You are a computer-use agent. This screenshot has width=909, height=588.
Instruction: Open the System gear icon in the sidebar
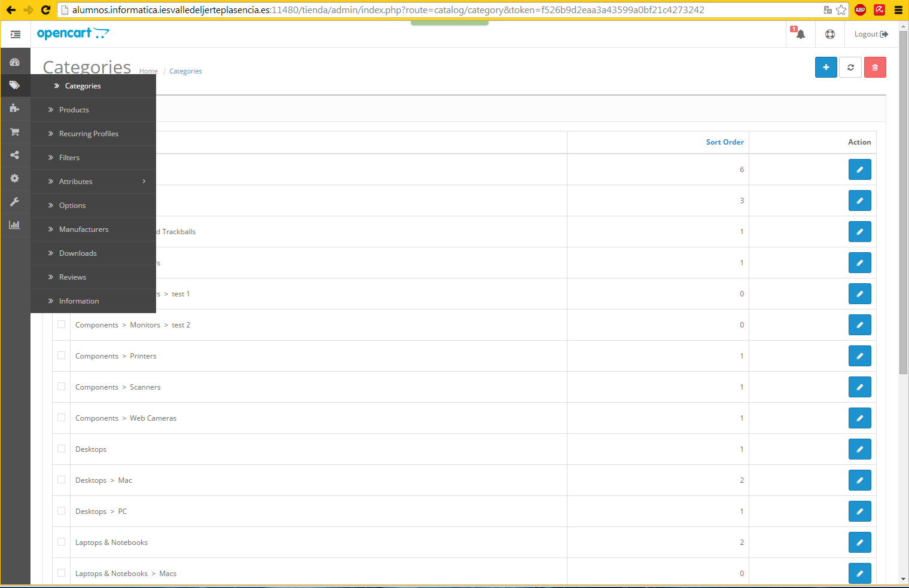pos(15,178)
